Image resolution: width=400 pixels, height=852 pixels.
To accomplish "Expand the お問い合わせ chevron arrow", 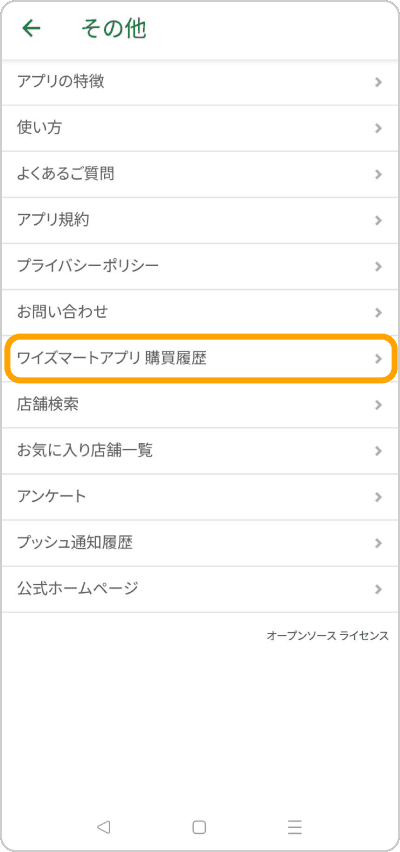I will point(379,312).
